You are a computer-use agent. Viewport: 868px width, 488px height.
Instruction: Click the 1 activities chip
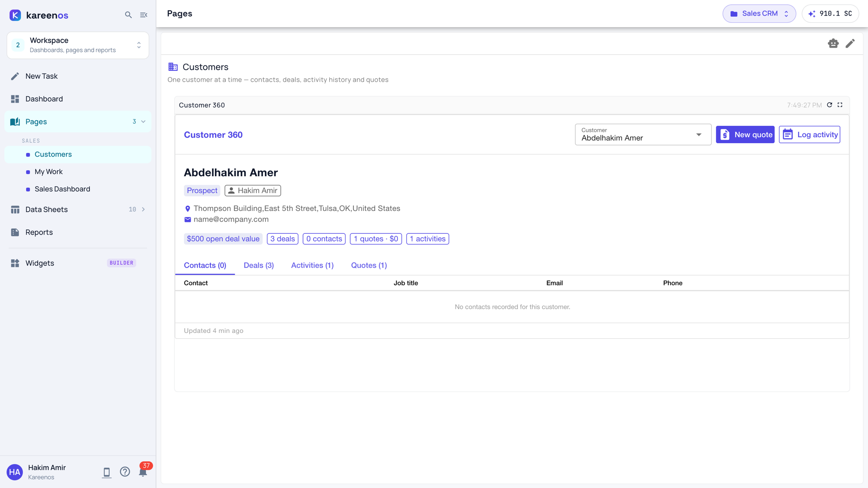click(428, 239)
